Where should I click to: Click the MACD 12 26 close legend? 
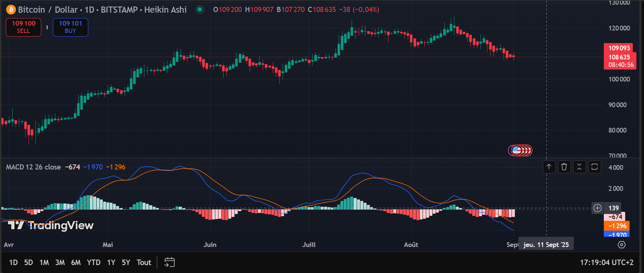tap(33, 167)
